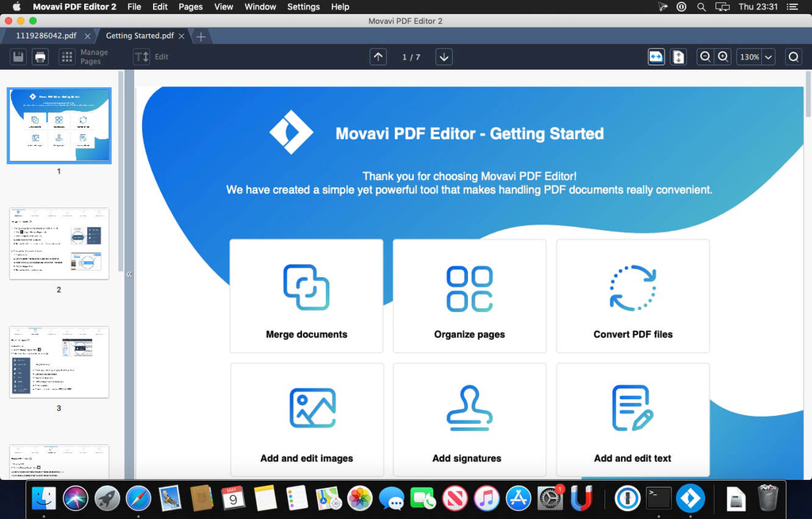The height and width of the screenshot is (519, 812).
Task: Toggle fit to page height view
Action: 679,56
